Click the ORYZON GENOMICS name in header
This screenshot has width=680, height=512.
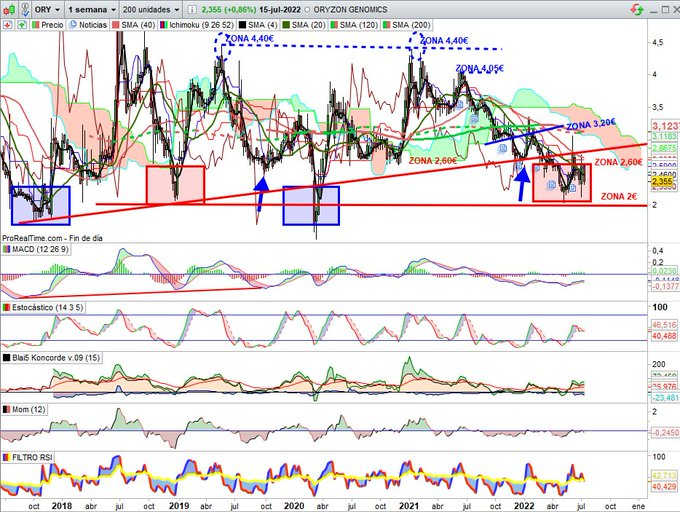(350, 9)
